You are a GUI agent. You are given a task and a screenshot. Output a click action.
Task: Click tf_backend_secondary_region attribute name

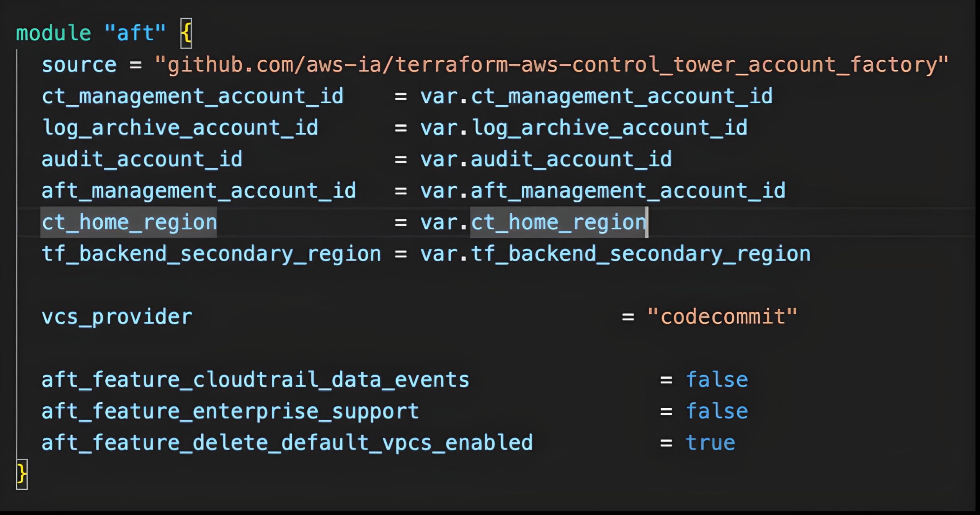pos(211,254)
